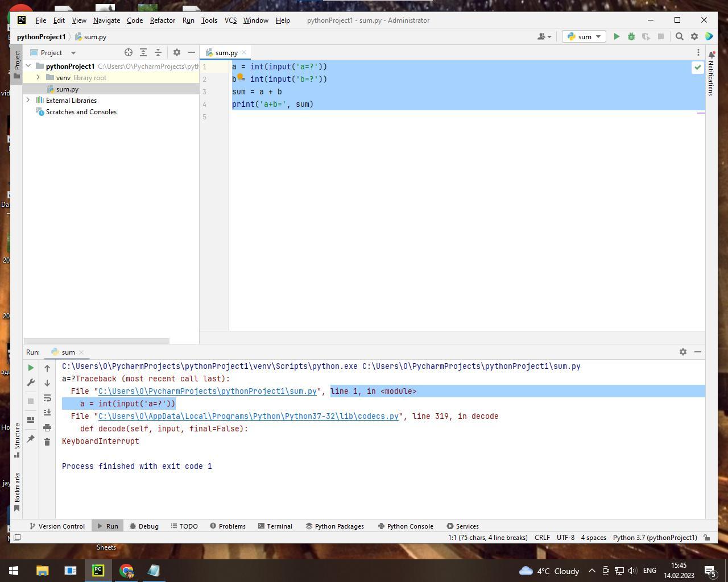Open Windows Start menu
The height and width of the screenshot is (582, 728).
pos(14,571)
